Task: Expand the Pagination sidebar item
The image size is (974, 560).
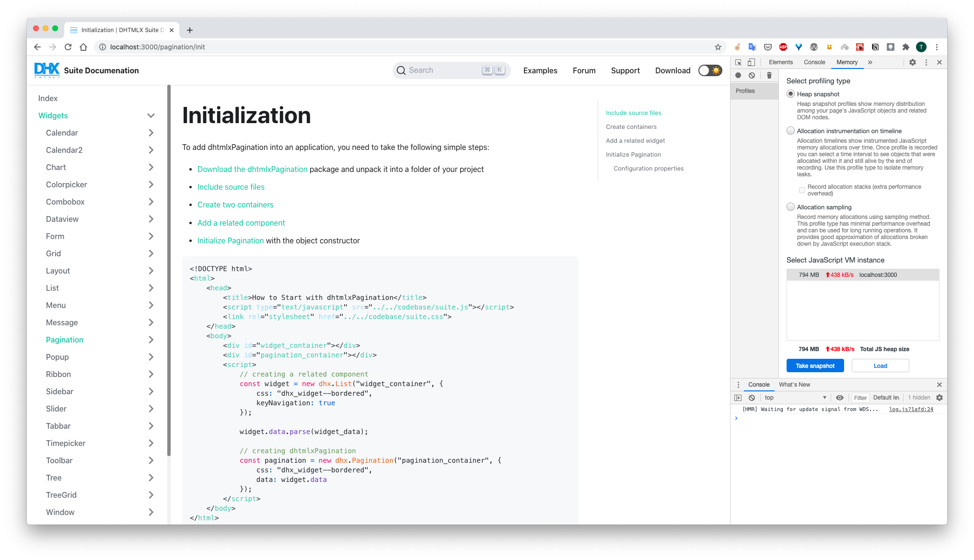Action: click(151, 340)
